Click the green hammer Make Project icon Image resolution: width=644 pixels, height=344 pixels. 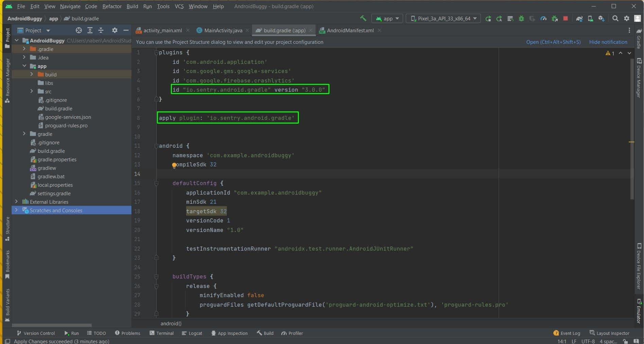click(363, 18)
